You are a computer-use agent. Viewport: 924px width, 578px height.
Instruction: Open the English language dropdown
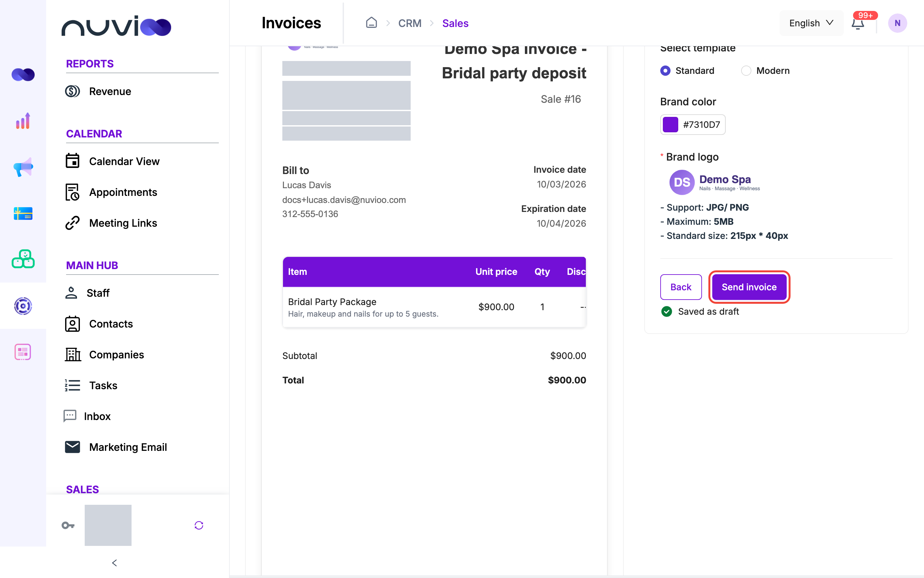[811, 23]
